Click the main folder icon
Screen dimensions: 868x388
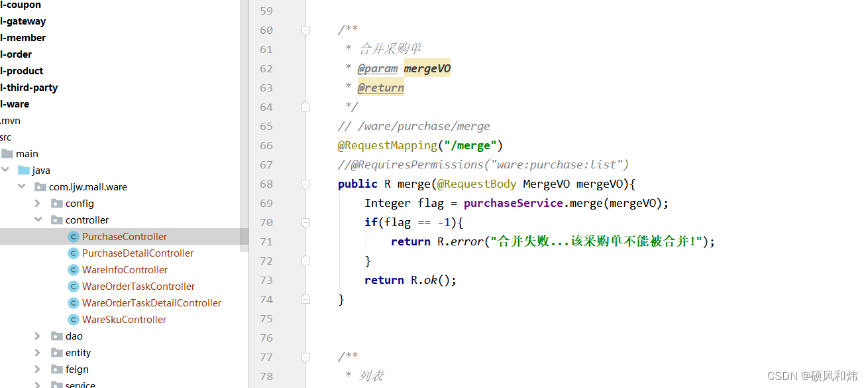coord(7,154)
